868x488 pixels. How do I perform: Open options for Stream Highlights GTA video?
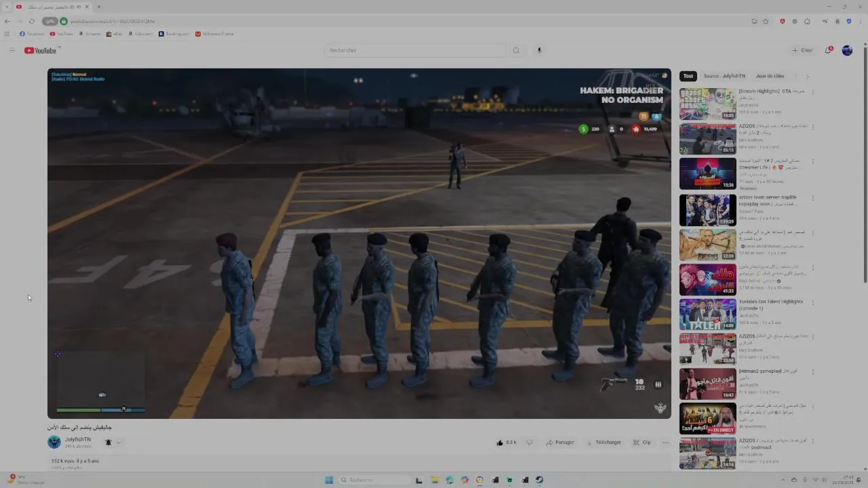click(813, 92)
